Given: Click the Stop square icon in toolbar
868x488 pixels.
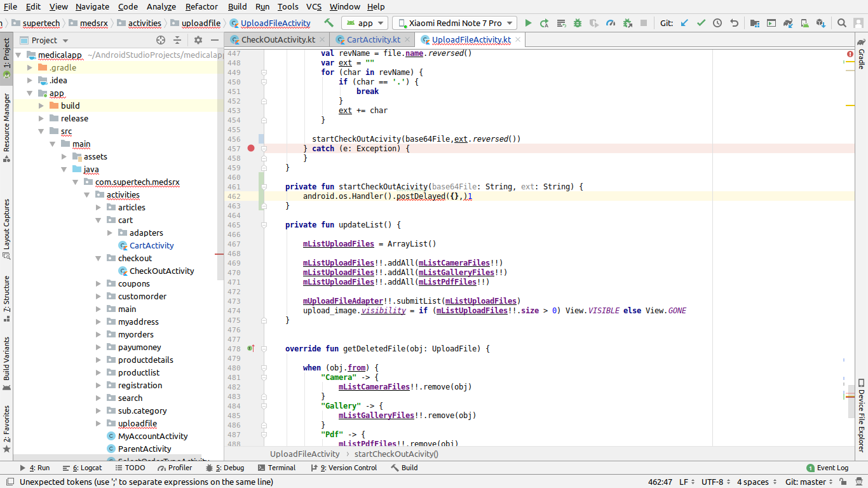Looking at the screenshot, I should click(644, 23).
